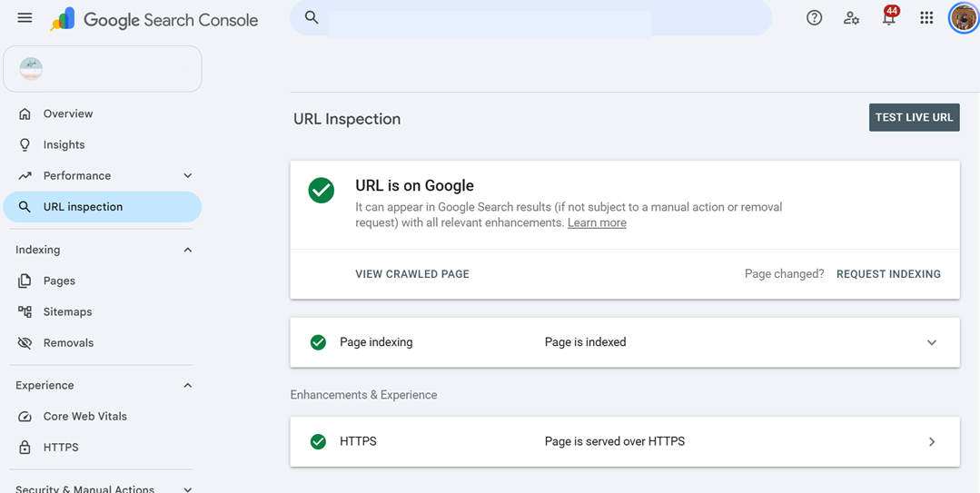Collapse the Indexing section
980x493 pixels.
click(x=187, y=250)
